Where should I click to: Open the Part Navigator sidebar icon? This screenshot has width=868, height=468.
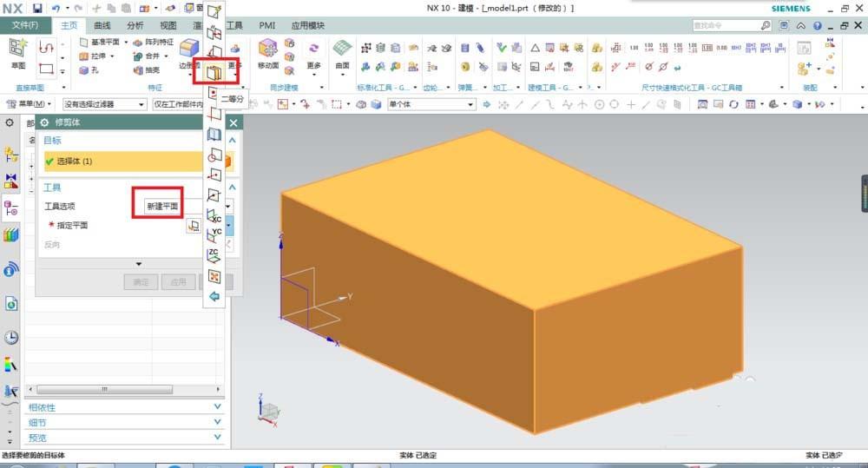click(x=11, y=208)
